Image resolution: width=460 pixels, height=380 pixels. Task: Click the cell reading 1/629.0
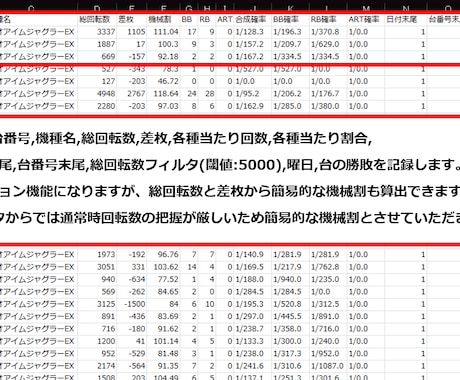(328, 44)
